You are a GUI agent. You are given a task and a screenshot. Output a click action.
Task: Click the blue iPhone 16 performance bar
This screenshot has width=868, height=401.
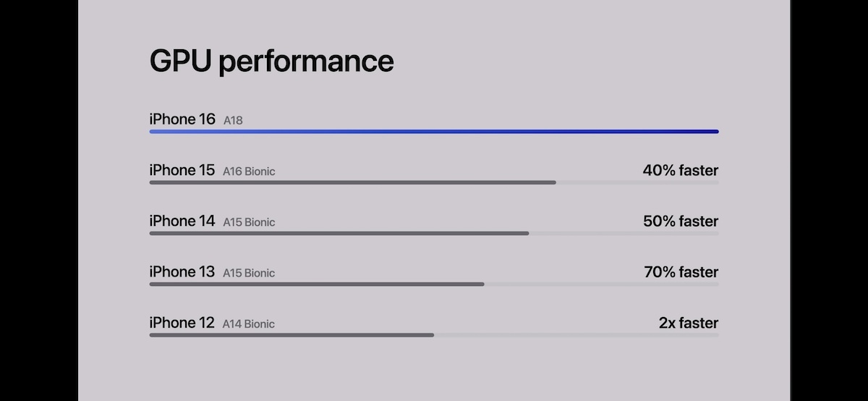434,132
